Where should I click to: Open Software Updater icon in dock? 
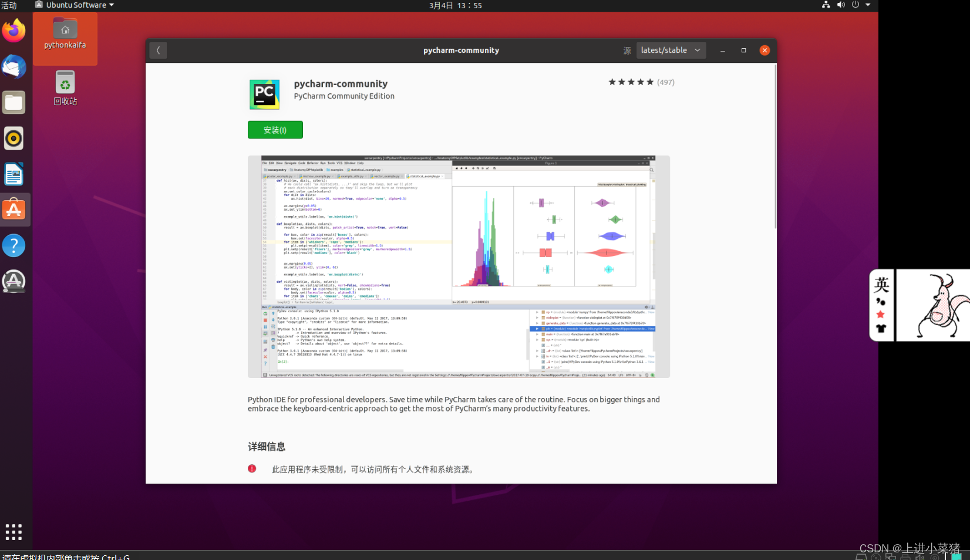(14, 281)
